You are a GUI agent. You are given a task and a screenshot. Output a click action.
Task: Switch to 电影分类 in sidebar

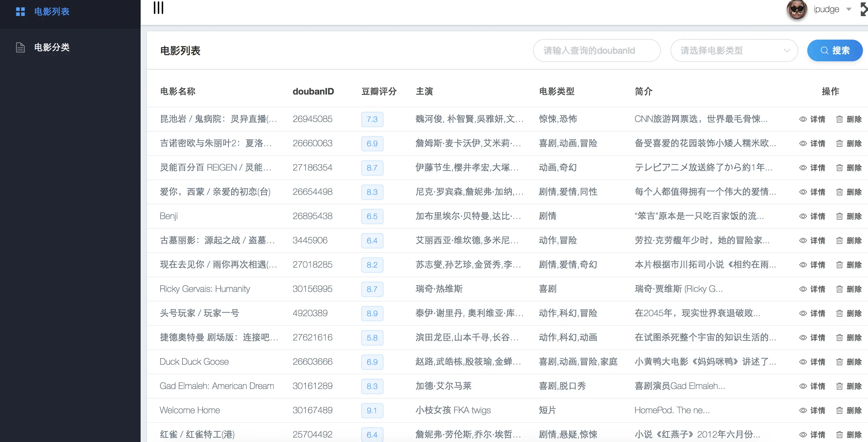51,48
